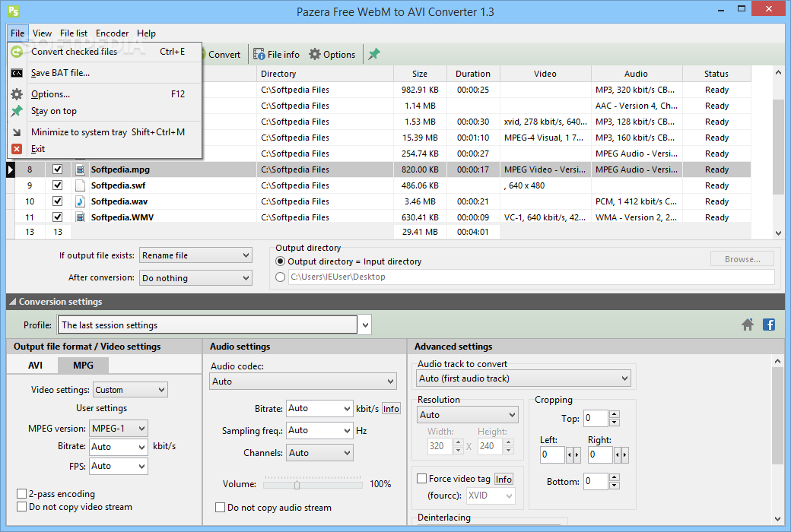The height and width of the screenshot is (532, 791).
Task: Click the audio note icon of Softpedia.wav
Action: click(80, 201)
